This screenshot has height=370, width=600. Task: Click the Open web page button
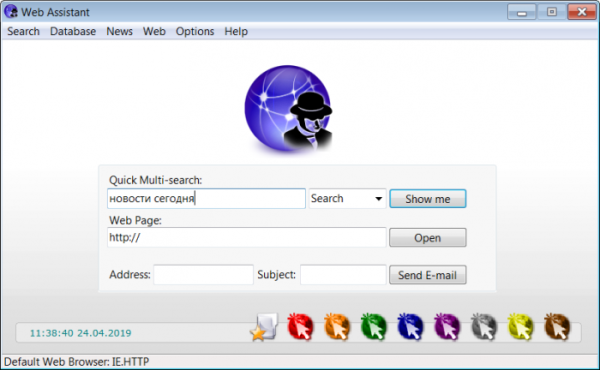tap(428, 238)
